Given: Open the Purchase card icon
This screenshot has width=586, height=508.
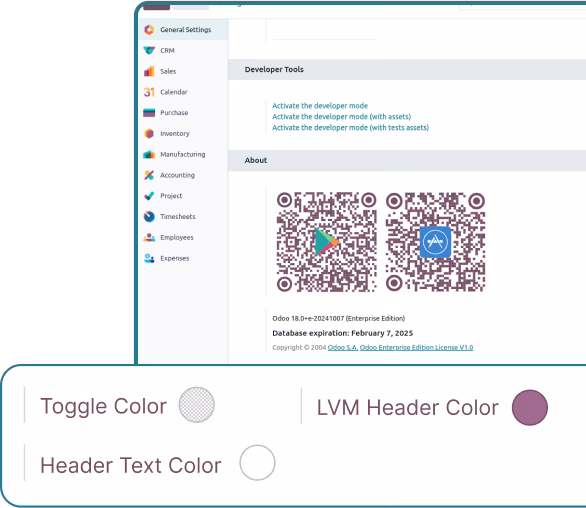Looking at the screenshot, I should (x=149, y=113).
